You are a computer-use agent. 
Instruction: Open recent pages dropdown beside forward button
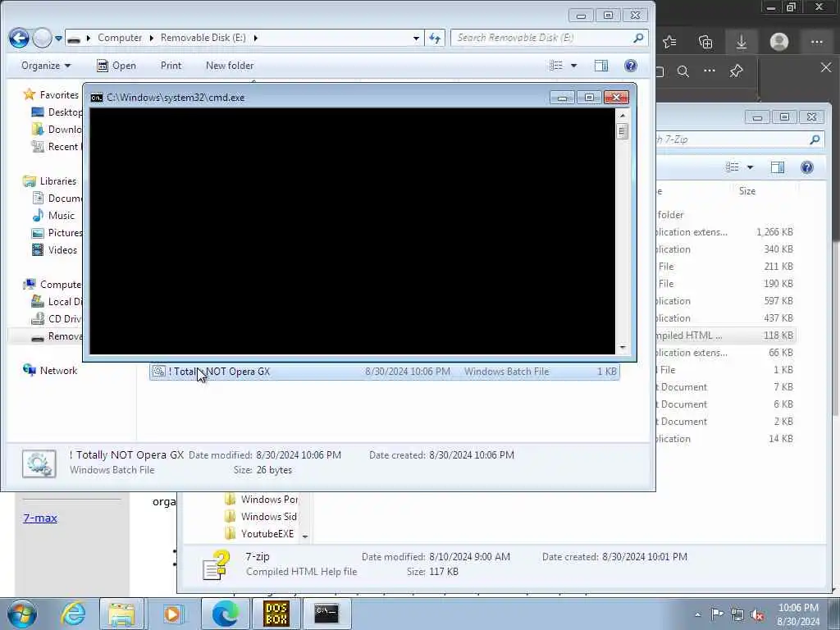[x=58, y=39]
